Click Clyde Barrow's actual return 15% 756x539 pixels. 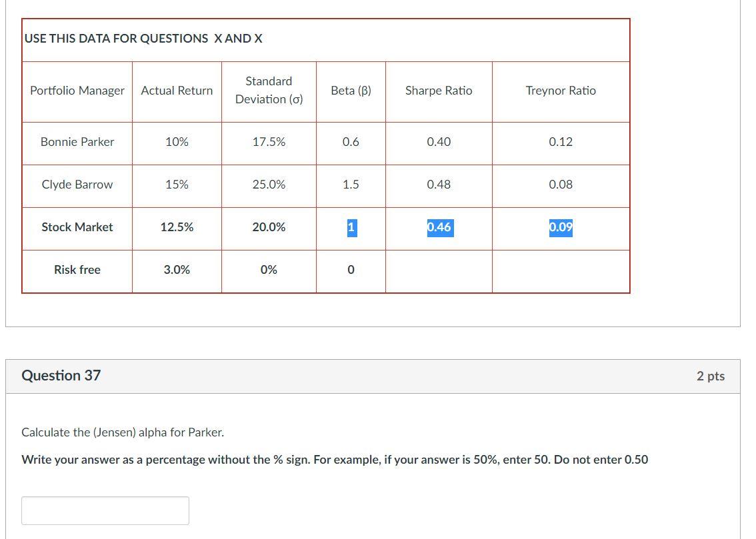(177, 185)
